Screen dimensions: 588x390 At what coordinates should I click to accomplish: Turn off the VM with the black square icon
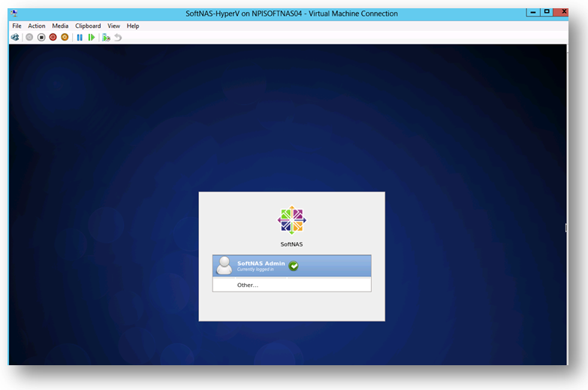pos(41,37)
